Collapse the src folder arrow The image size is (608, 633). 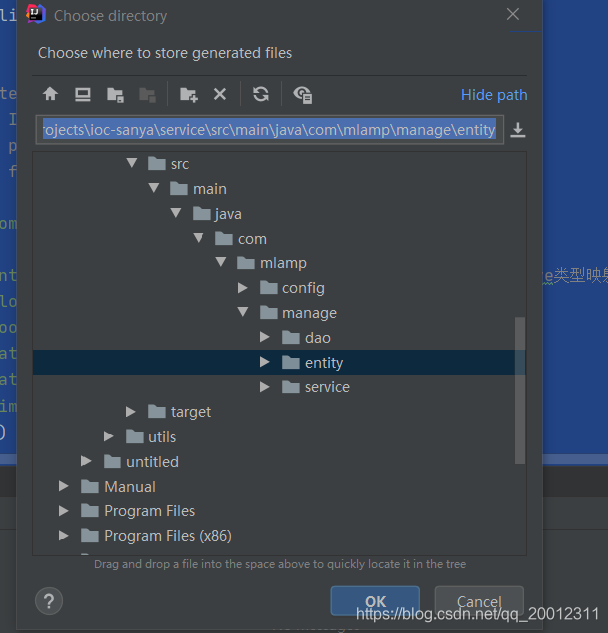coord(132,163)
